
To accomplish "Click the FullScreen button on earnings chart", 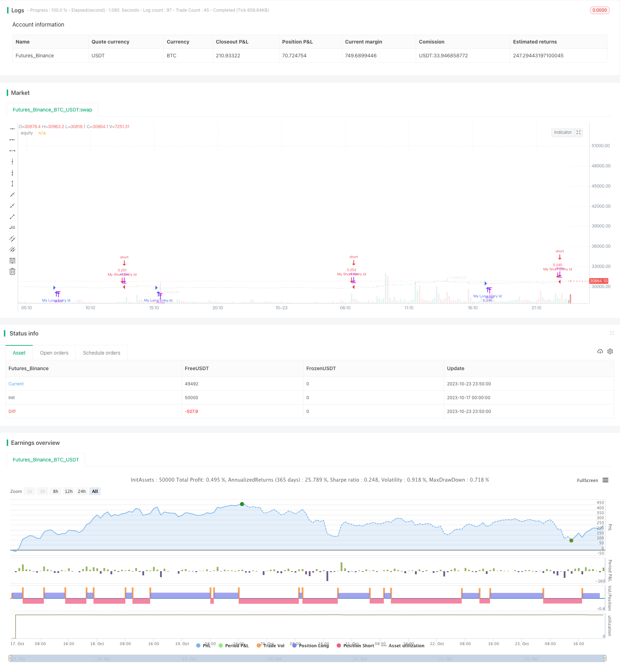I will [587, 480].
